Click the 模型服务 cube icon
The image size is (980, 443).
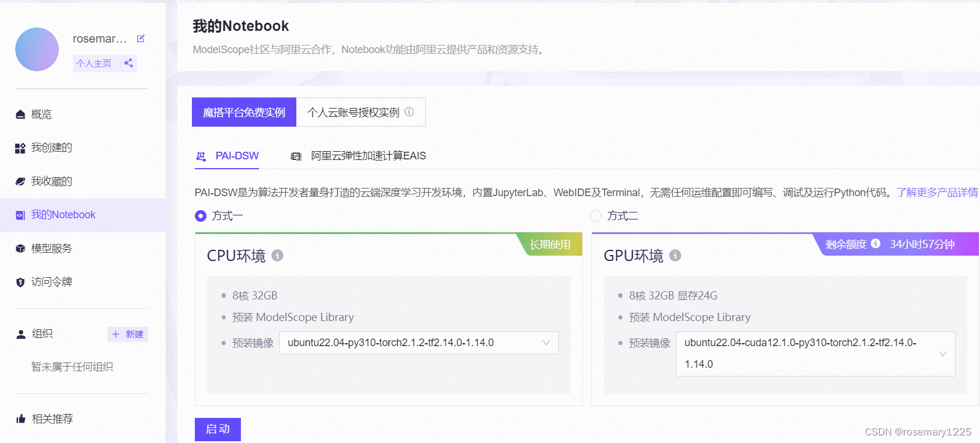(20, 249)
